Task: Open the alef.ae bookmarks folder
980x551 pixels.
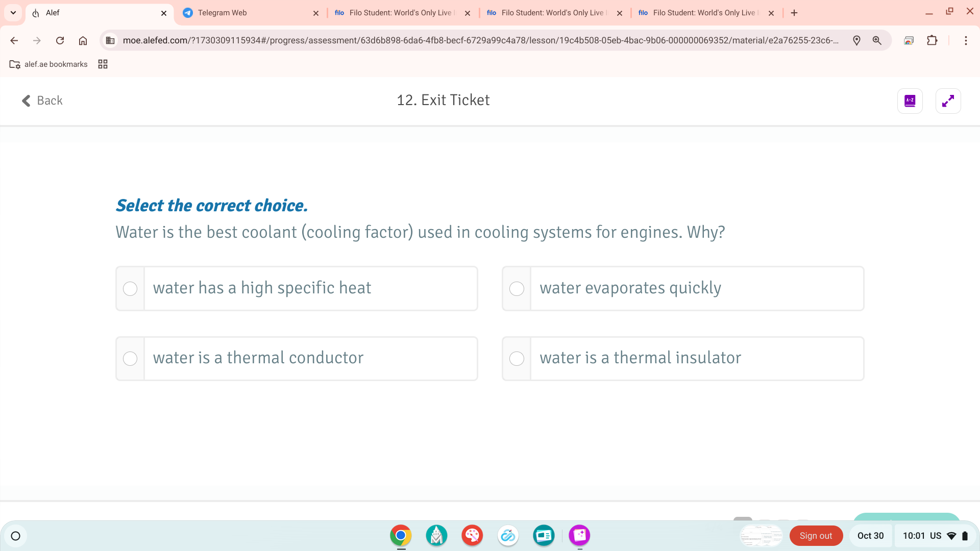Action: point(49,64)
